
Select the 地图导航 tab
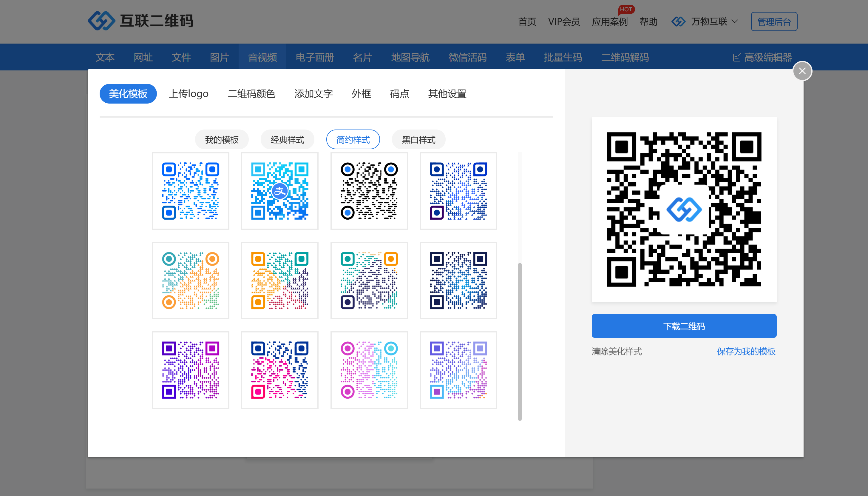(410, 57)
